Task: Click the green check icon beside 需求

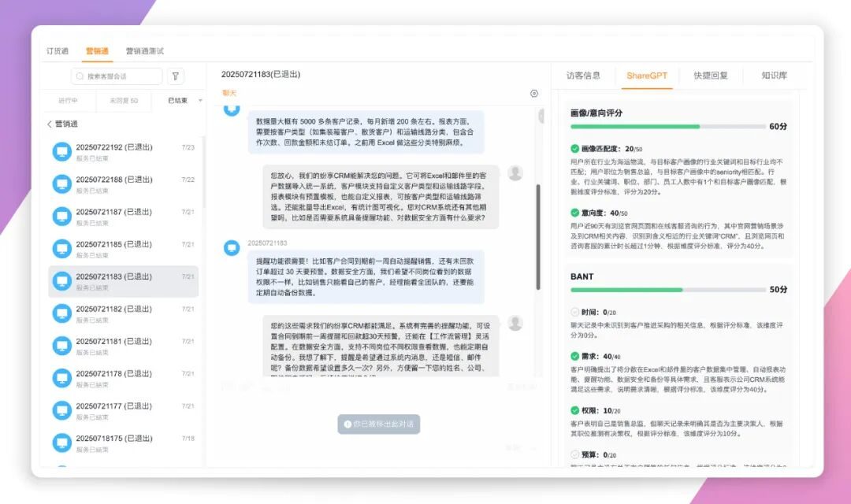Action: pos(574,356)
